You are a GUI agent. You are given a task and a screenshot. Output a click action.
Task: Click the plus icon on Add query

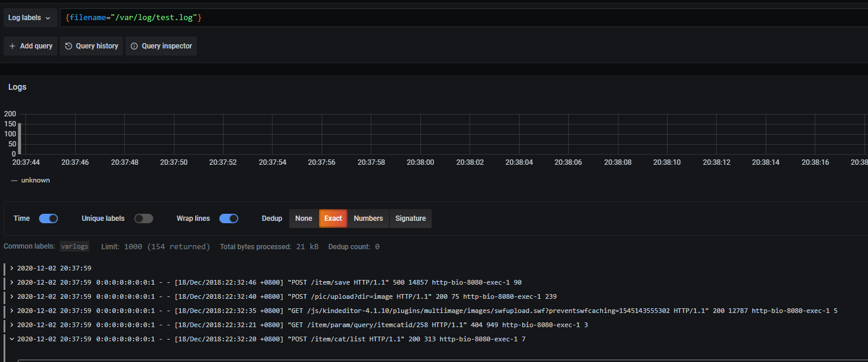click(x=12, y=46)
